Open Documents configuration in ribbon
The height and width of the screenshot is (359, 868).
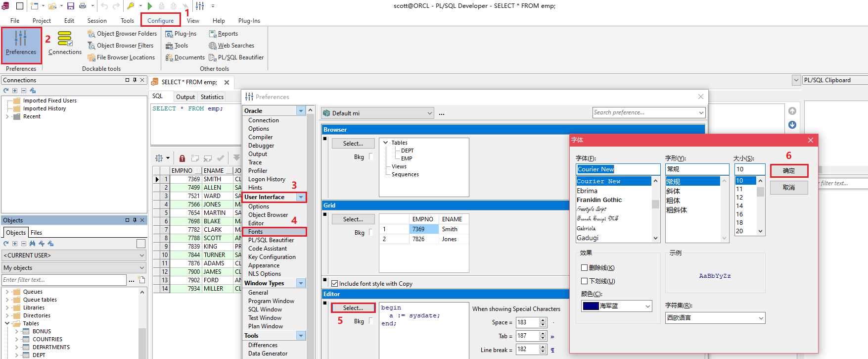tap(185, 57)
